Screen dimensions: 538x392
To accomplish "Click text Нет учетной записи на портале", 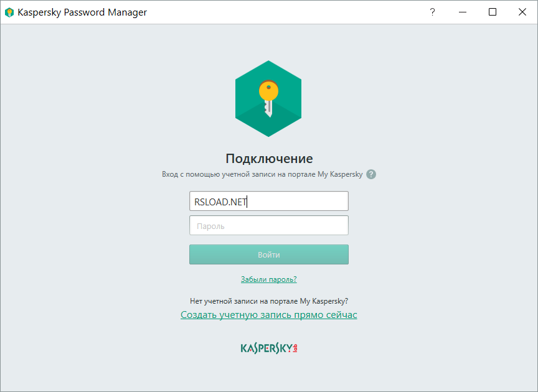I will tap(244, 301).
